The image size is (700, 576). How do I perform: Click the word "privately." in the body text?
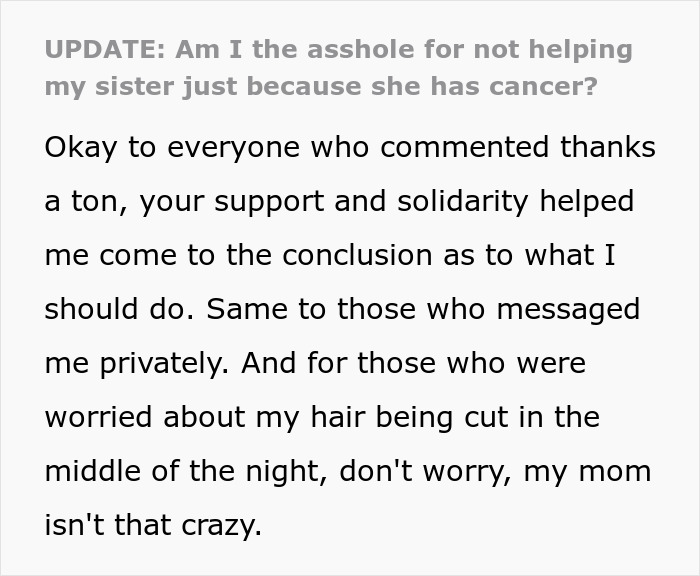coord(165,364)
